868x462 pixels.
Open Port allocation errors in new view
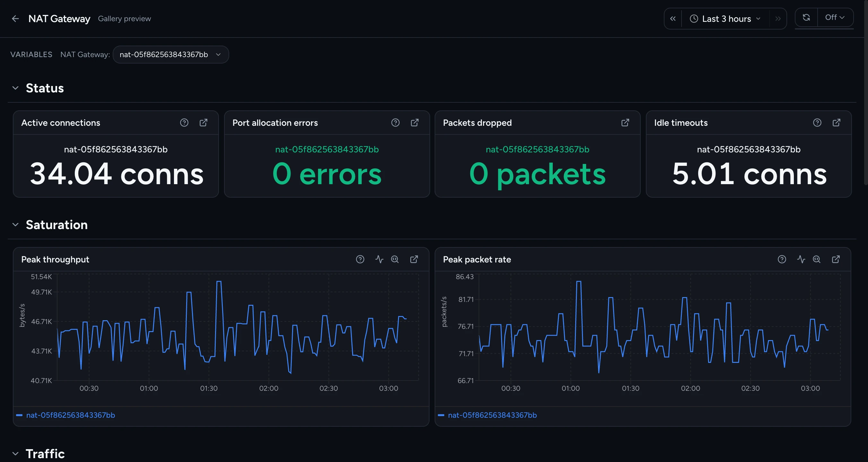tap(414, 123)
